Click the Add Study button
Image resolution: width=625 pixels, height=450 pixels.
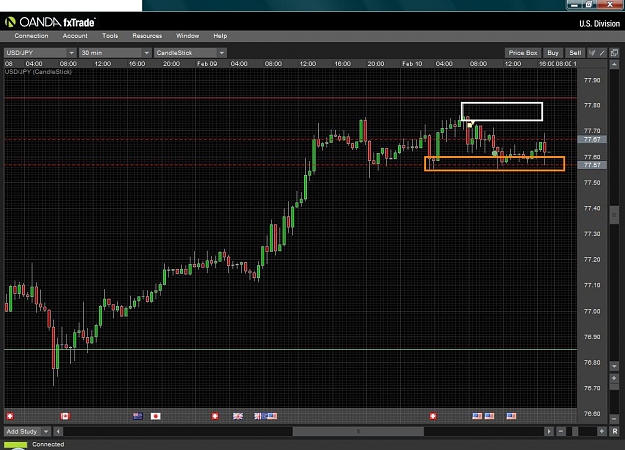(23, 431)
